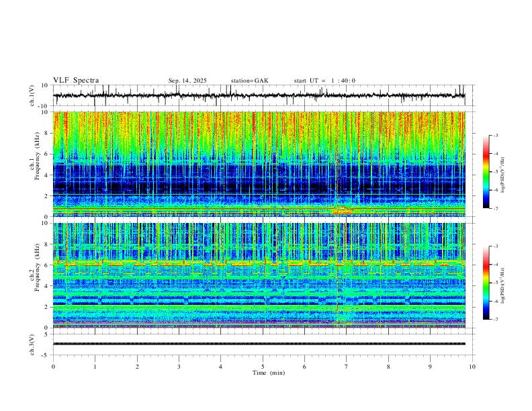Click the "2" tick on Time axis
This screenshot has height=411, width=532.
[137, 367]
